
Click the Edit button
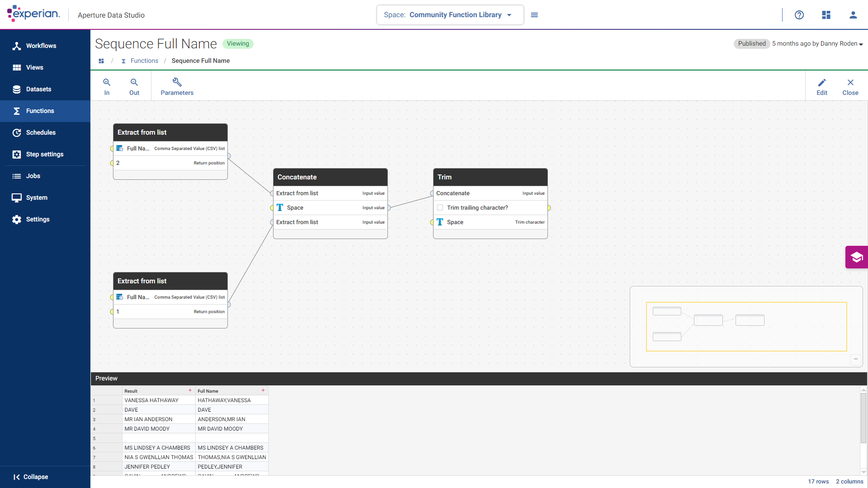822,86
